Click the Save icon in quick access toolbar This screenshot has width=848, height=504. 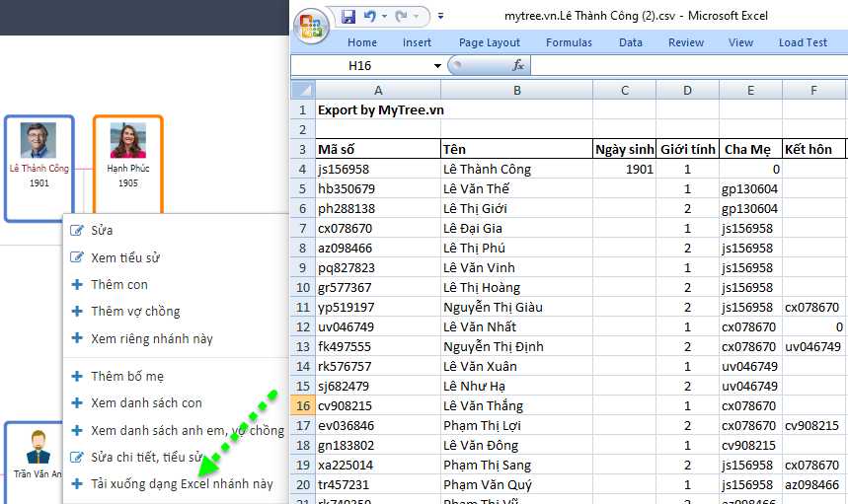347,17
